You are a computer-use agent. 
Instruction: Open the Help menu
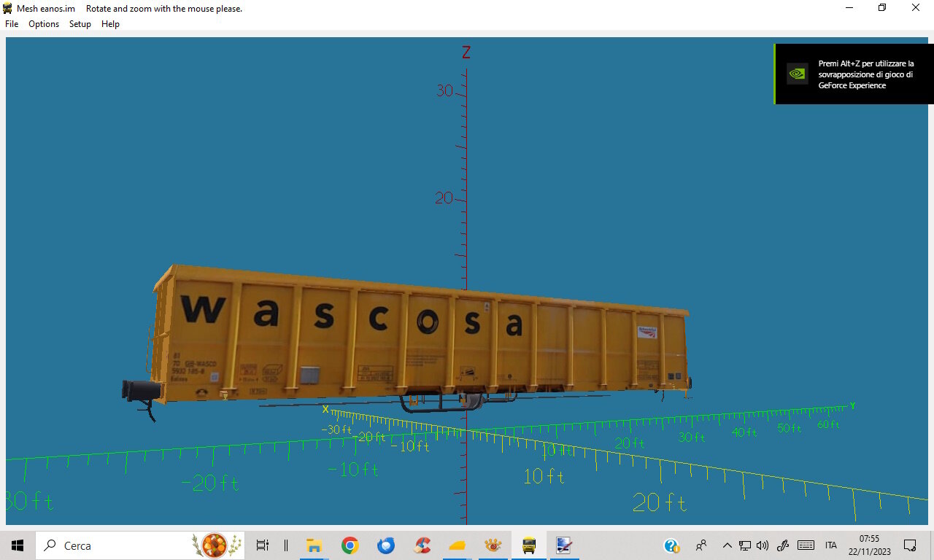point(110,24)
